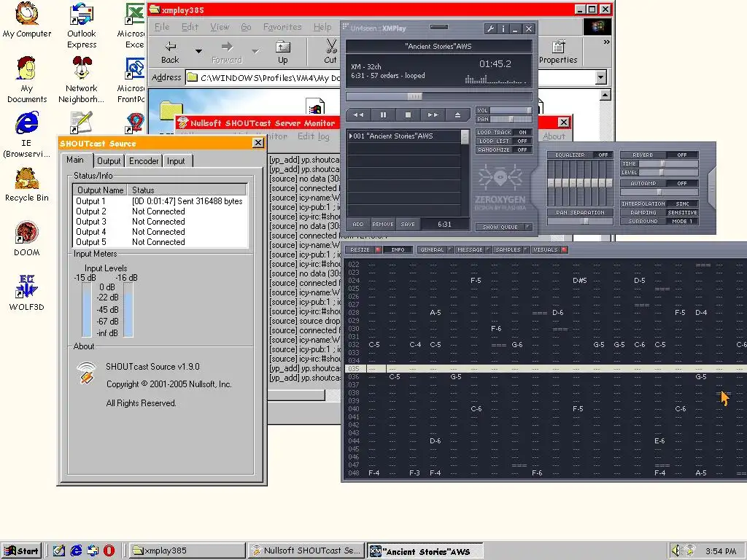Open Input tab in SHOUTcast Source
The height and width of the screenshot is (560, 747).
coord(176,161)
